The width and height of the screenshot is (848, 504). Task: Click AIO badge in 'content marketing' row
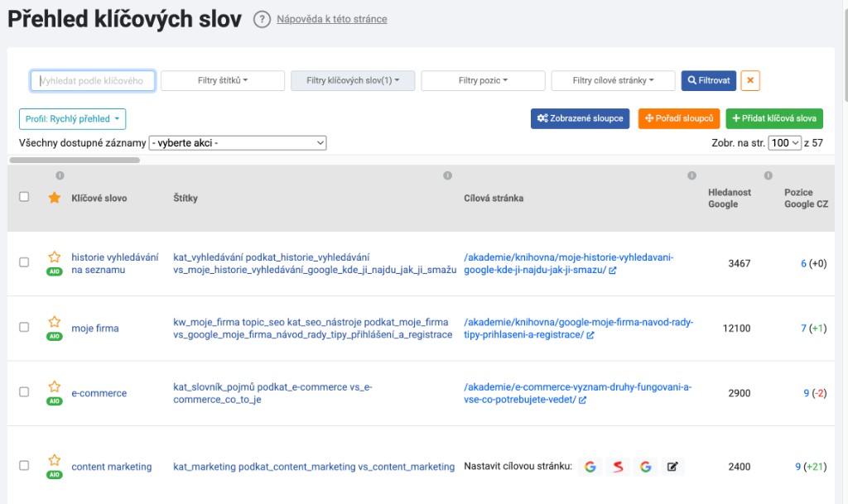[55, 475]
